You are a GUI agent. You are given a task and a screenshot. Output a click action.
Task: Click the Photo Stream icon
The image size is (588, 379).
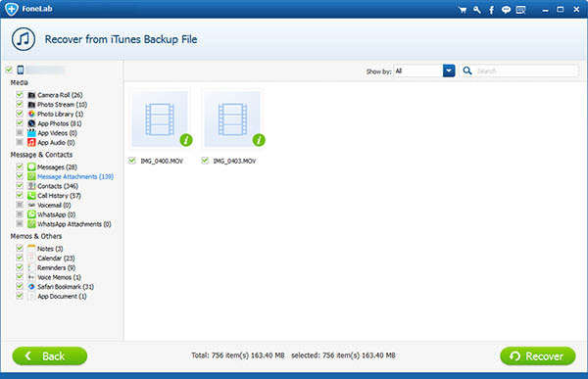(x=31, y=104)
